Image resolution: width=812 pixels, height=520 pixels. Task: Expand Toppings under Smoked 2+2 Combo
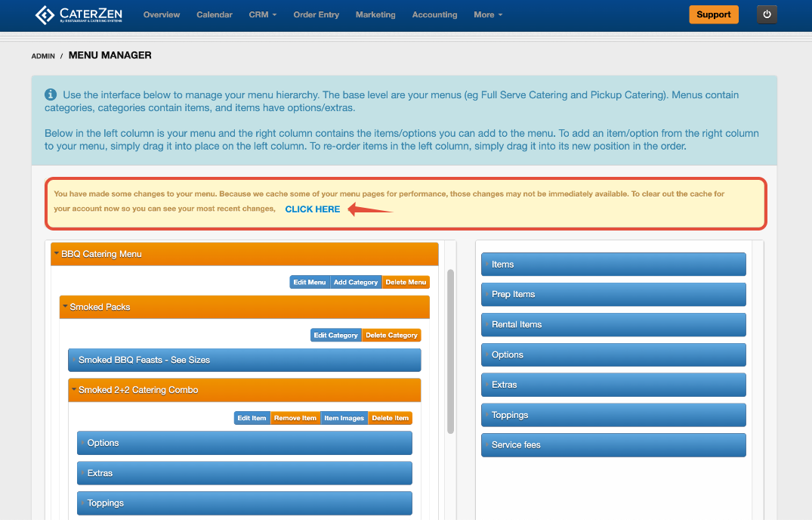coord(245,503)
